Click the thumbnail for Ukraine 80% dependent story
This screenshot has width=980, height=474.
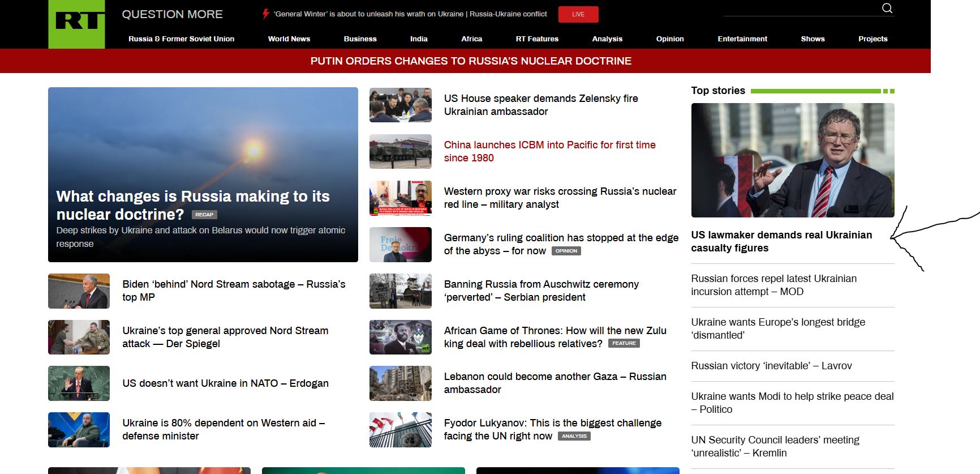[x=79, y=430]
